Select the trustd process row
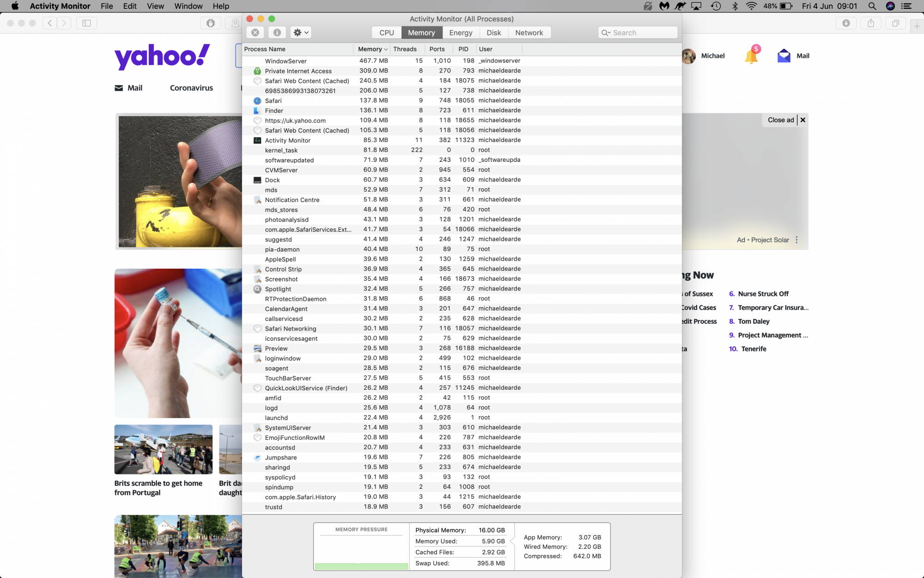 [462, 507]
